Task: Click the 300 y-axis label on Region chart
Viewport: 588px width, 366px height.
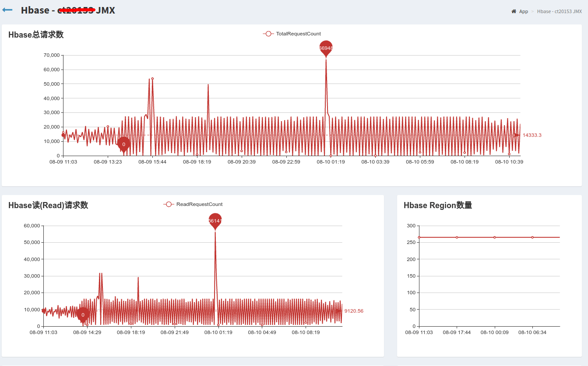Action: (x=411, y=226)
